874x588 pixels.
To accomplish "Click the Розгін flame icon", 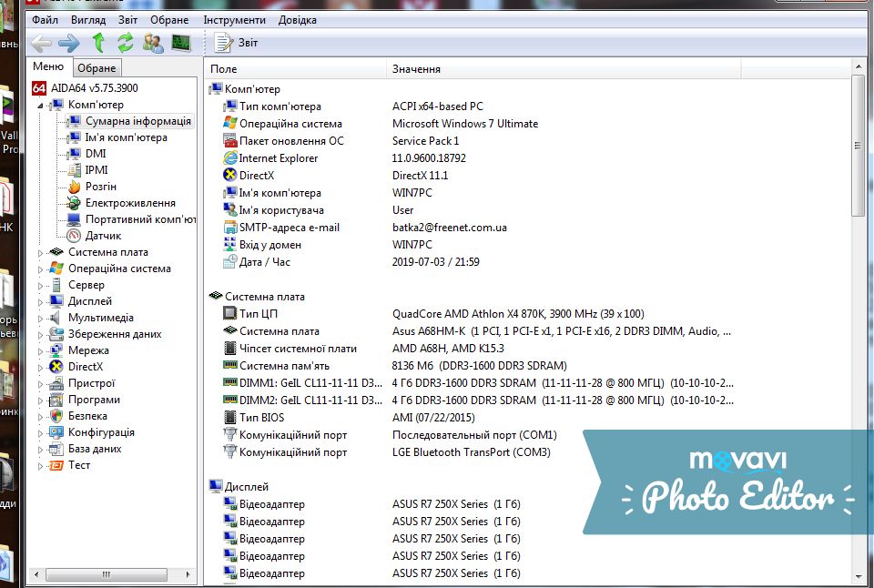I will tap(74, 187).
